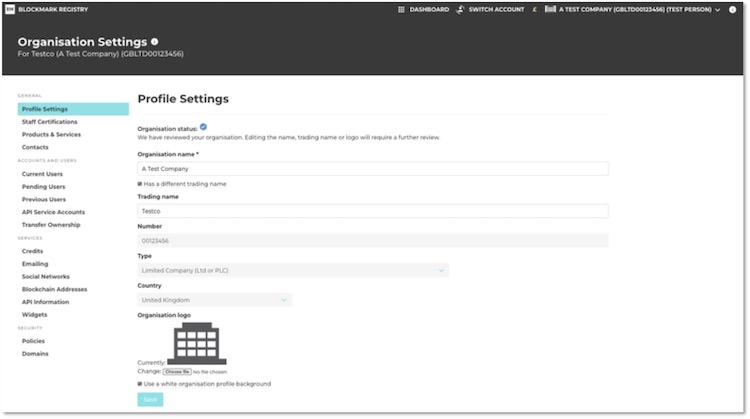
Task: Select Blockchain Addresses in the sidebar
Action: click(54, 289)
